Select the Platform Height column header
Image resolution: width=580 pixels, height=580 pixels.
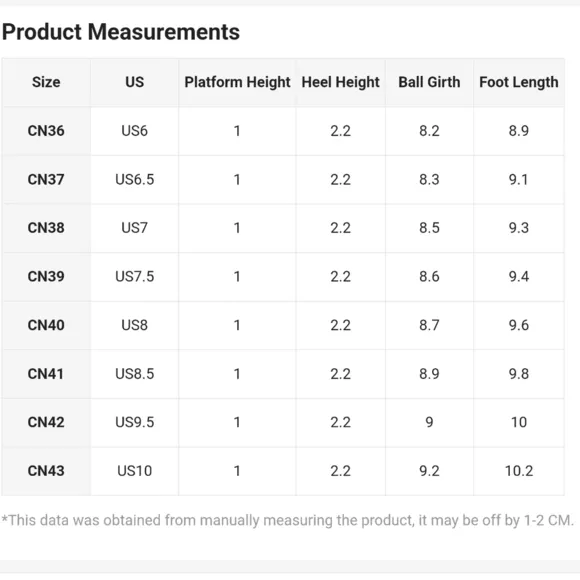237,82
